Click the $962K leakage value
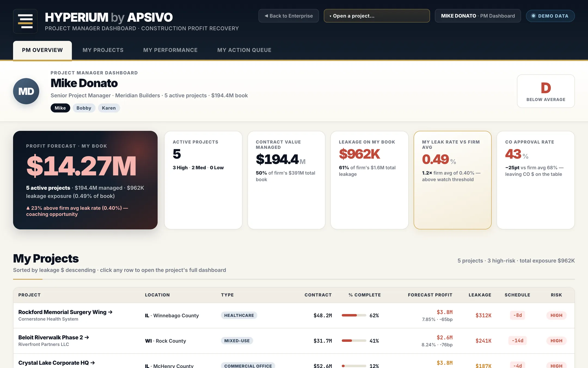The height and width of the screenshot is (368, 588). point(359,154)
